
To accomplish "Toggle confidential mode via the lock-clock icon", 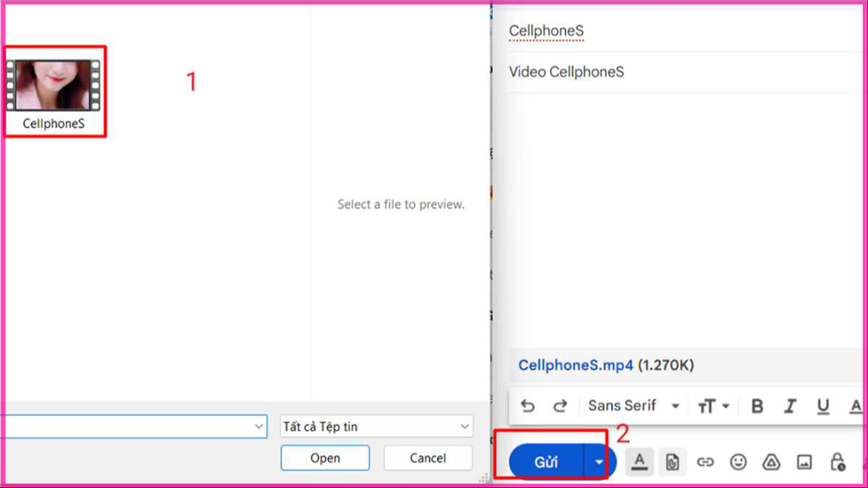I will point(838,462).
